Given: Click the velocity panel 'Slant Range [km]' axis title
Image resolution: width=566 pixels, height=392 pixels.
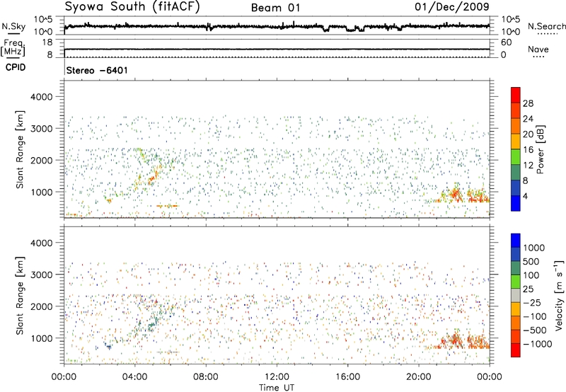Looking at the screenshot, I should [x=20, y=295].
